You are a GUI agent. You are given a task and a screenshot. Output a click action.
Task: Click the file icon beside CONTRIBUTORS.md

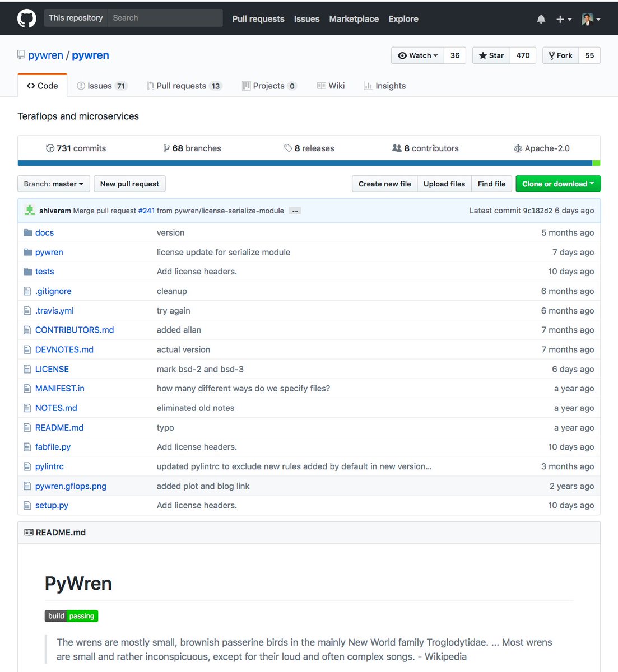pos(27,330)
